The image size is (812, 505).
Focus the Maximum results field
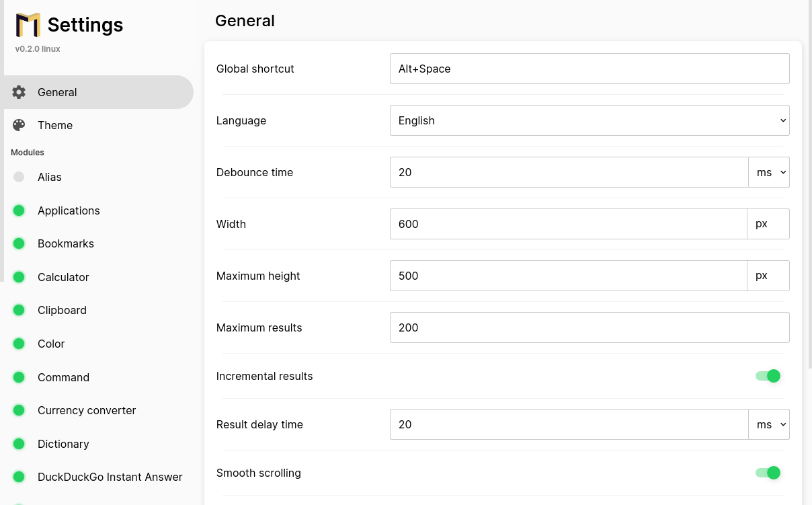(589, 327)
